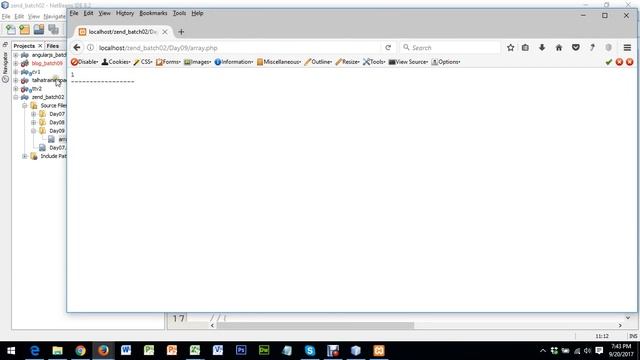Open Firefox Tools menu
The height and width of the screenshot is (360, 640).
pos(179,13)
